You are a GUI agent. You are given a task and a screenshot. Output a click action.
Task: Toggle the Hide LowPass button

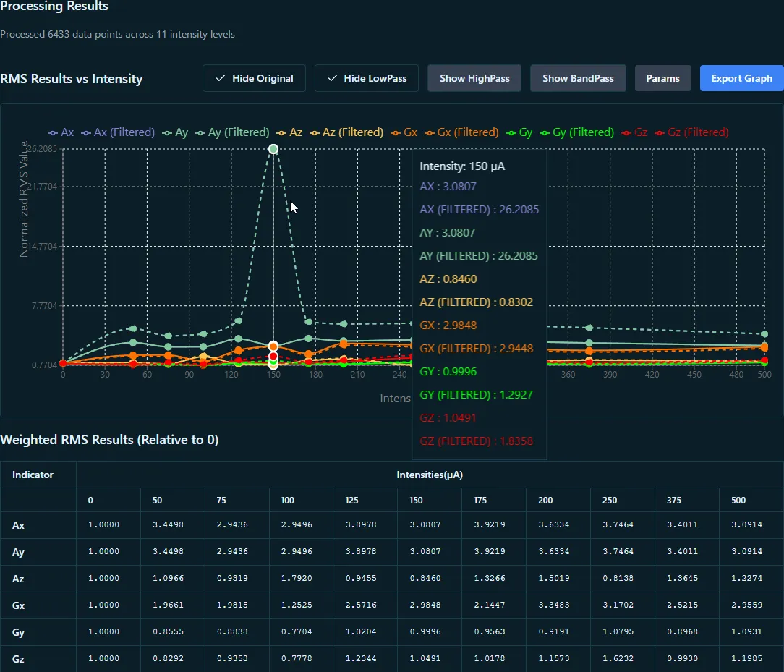367,78
